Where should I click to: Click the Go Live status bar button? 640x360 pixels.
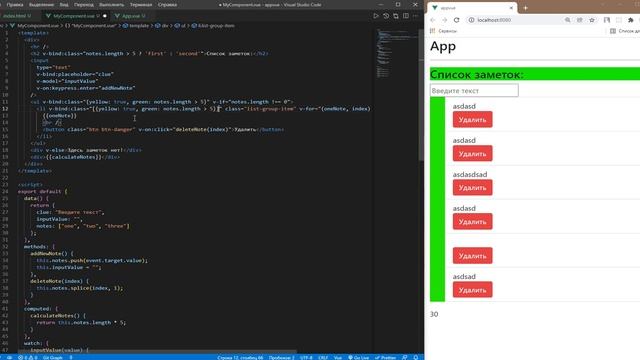[358, 357]
